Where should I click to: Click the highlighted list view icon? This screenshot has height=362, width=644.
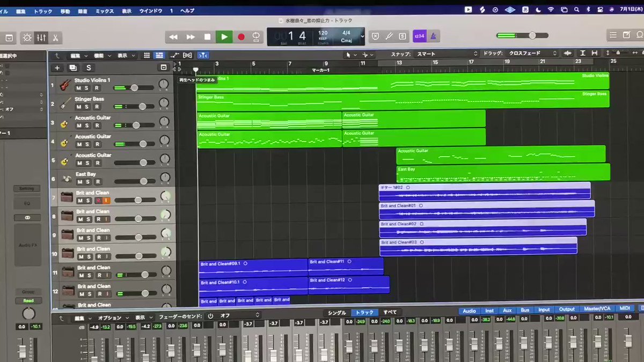[159, 55]
